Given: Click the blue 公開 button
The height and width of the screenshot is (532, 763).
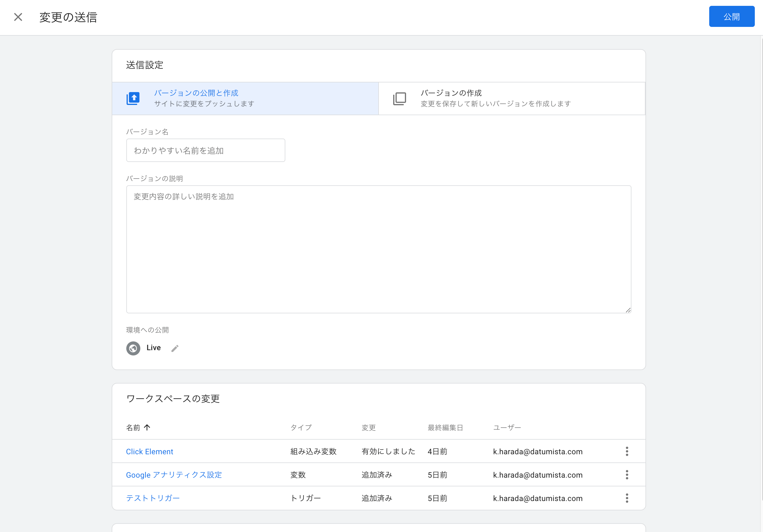Looking at the screenshot, I should (x=731, y=17).
